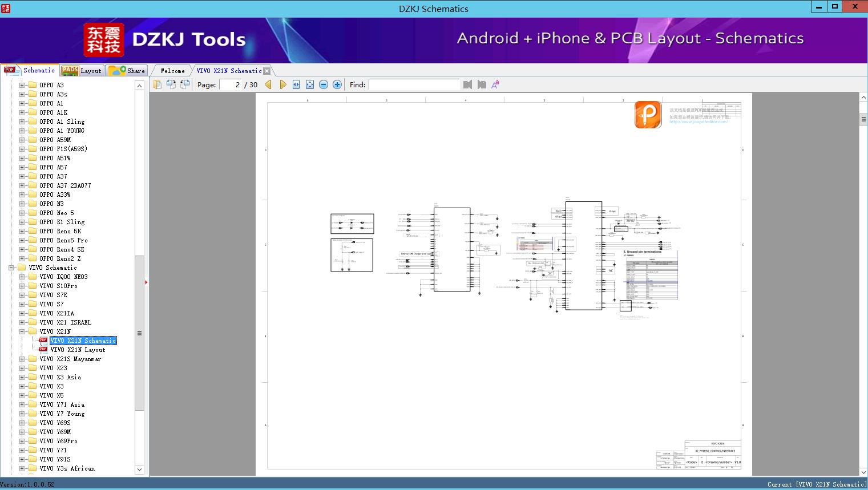The image size is (868, 490).
Task: Expand the OPPO A37 2DA077 node
Action: 22,185
